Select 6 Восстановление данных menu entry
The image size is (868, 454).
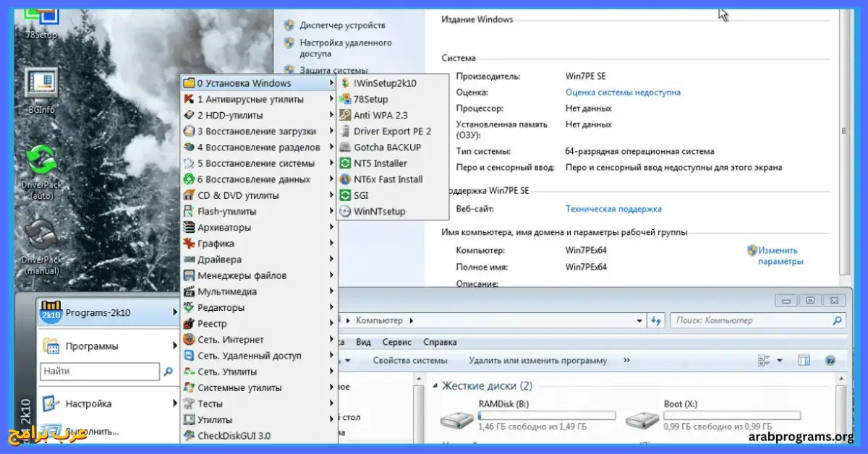tap(258, 179)
